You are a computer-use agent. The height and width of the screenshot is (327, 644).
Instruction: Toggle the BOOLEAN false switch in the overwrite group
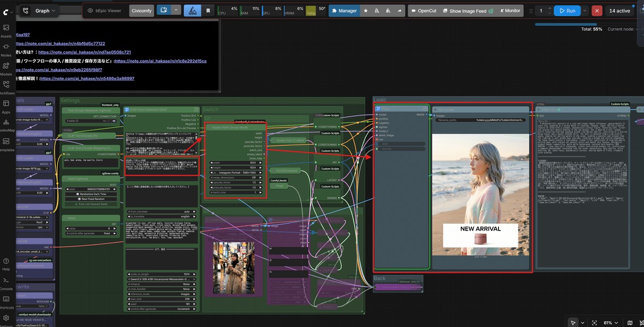point(33,307)
